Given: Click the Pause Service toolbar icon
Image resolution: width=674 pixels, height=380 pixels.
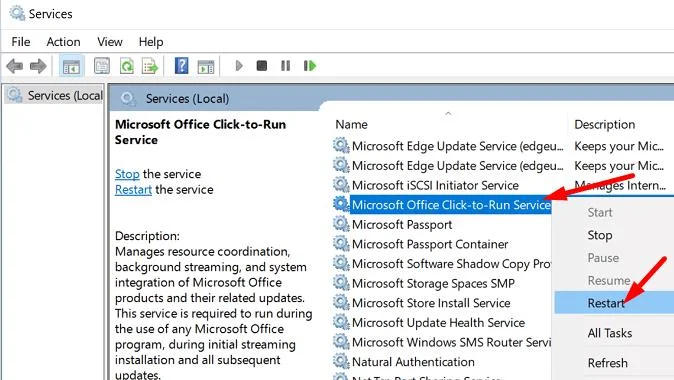Looking at the screenshot, I should [x=285, y=66].
